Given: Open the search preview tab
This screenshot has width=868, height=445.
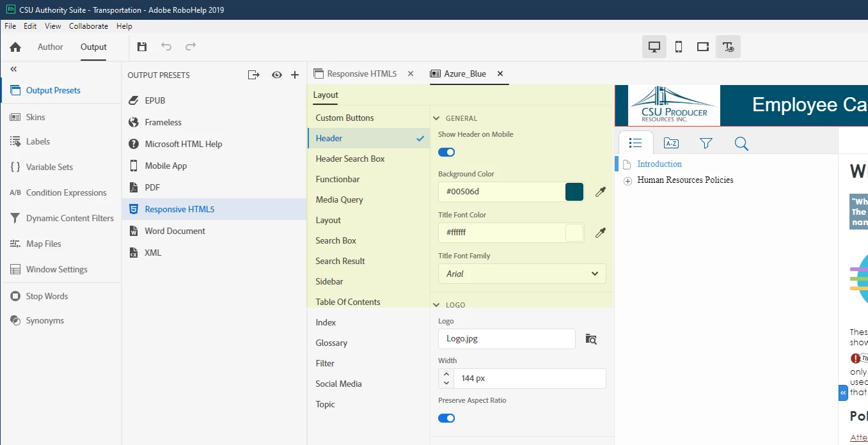Looking at the screenshot, I should point(741,143).
